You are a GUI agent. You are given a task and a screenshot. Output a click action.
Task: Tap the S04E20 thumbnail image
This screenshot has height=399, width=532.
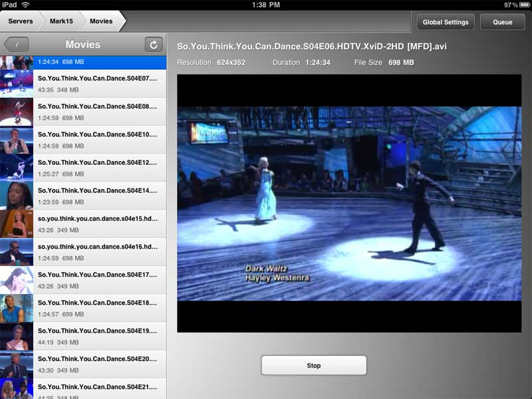(x=17, y=364)
